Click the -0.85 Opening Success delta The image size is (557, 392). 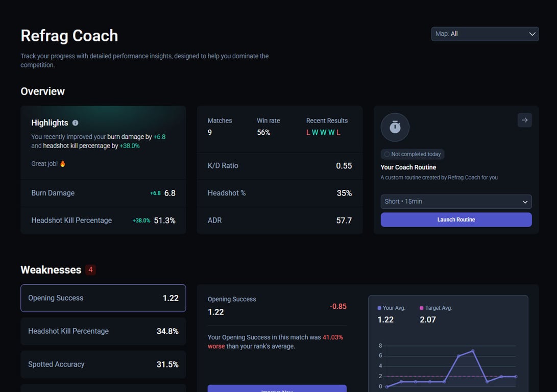(x=338, y=306)
